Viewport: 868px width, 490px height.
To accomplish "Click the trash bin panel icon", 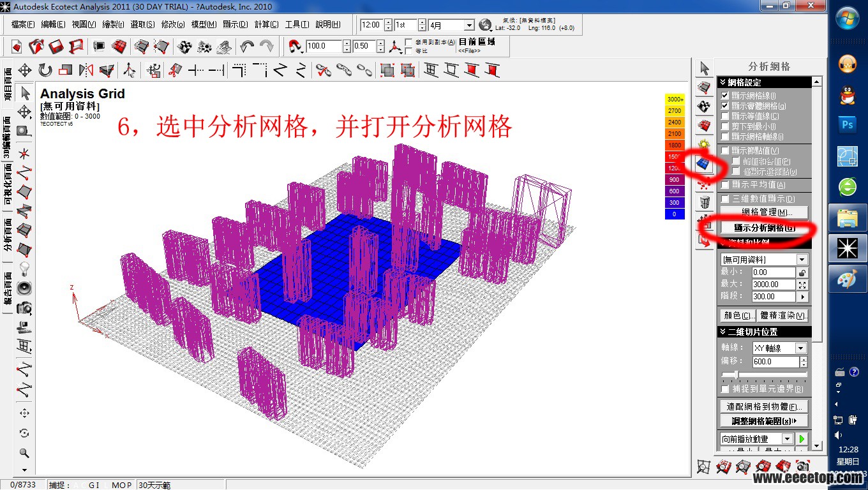I will tap(704, 203).
